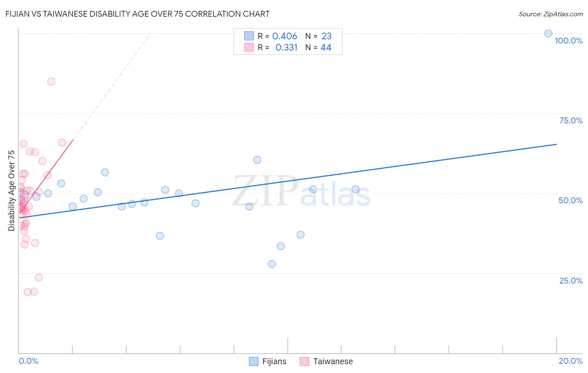
Task: Click the blue swatch beside R = 0.406
Action: 249,36
